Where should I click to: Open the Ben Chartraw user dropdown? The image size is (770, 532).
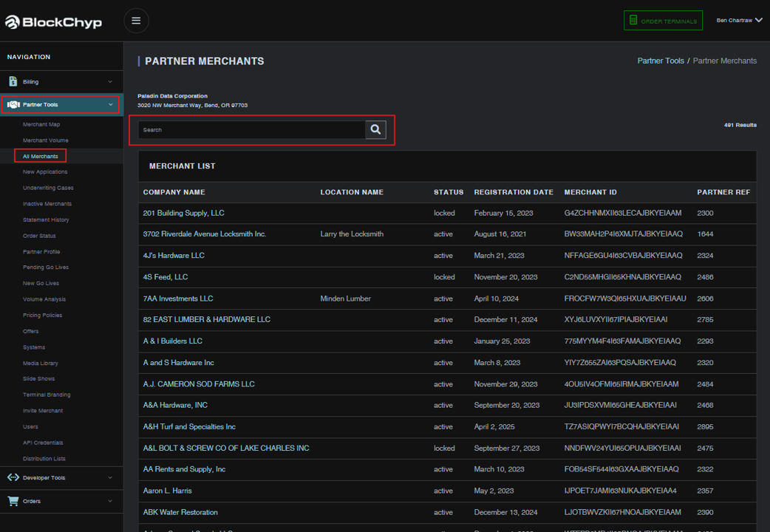(739, 20)
